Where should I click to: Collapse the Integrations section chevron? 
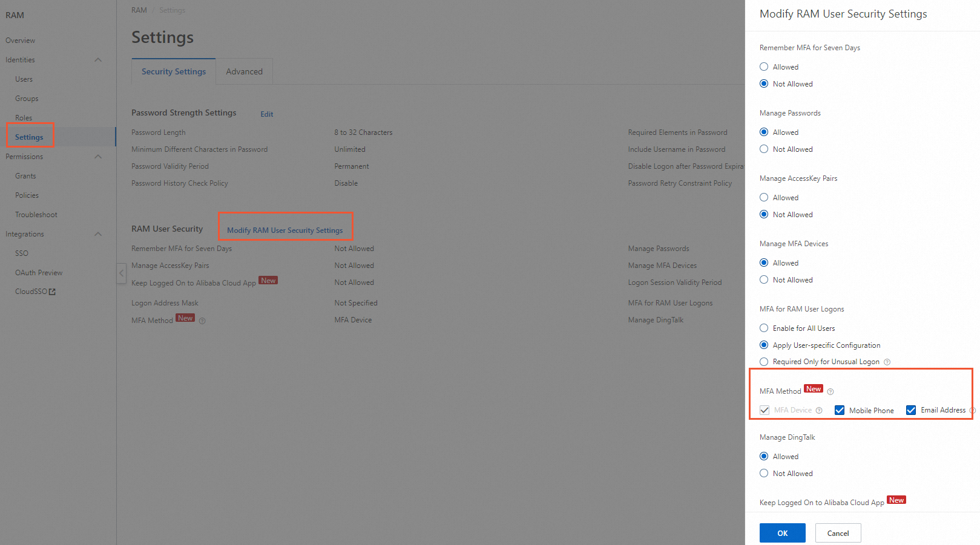[x=98, y=234]
